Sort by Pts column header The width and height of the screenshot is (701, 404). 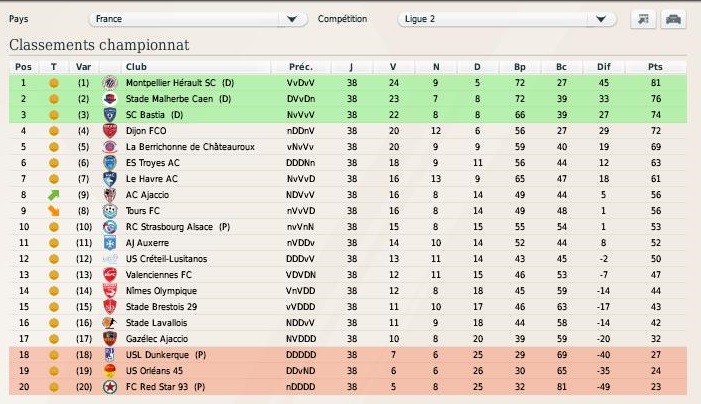(655, 67)
